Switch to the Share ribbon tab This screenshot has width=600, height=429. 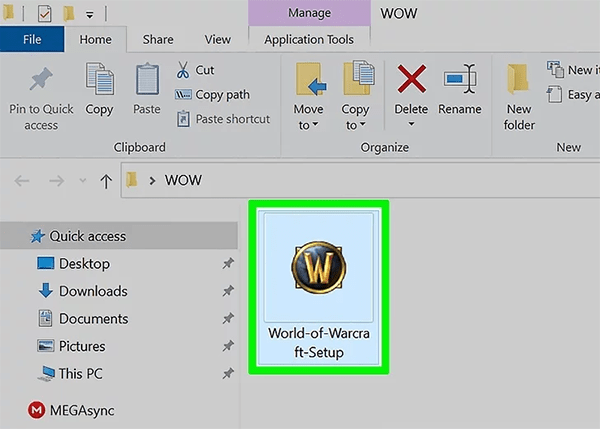tap(158, 39)
